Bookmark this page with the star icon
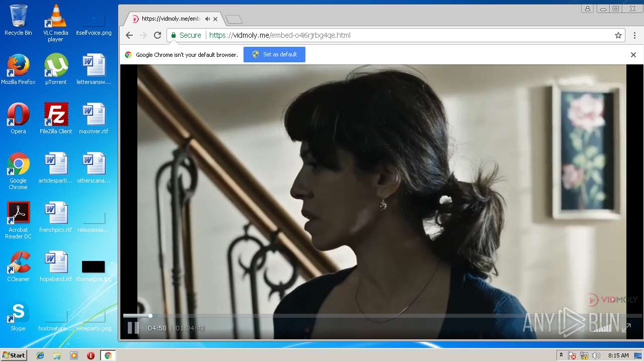Image resolution: width=644 pixels, height=362 pixels. 618,35
